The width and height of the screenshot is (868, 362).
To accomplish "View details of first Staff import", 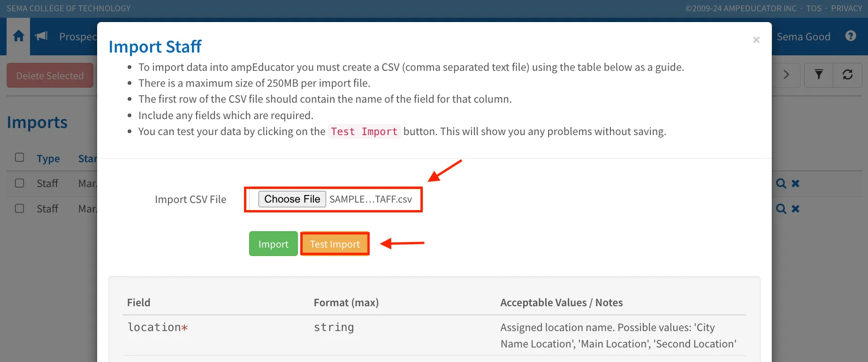I will tap(781, 183).
